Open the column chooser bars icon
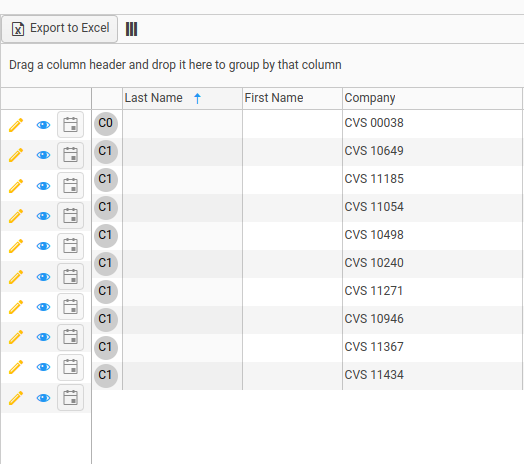Image resolution: width=524 pixels, height=464 pixels. pos(131,29)
